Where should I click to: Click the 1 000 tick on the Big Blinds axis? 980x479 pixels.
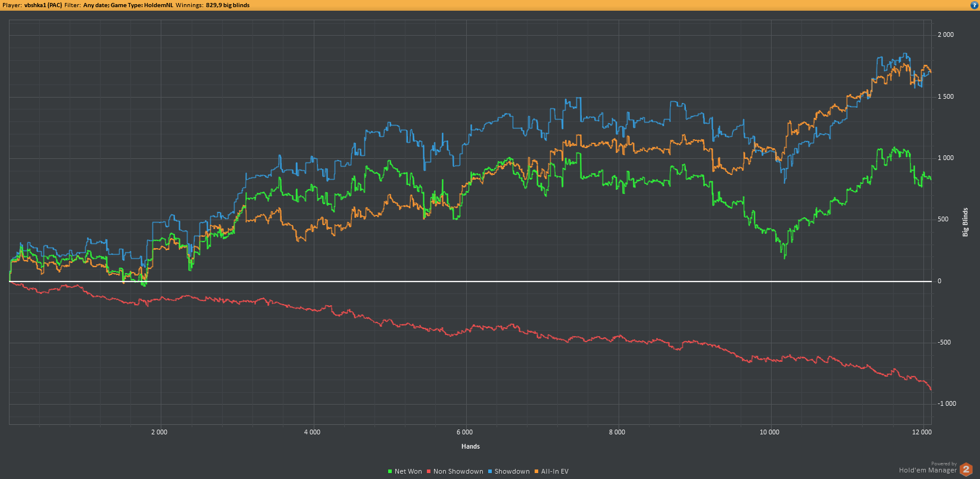point(945,158)
